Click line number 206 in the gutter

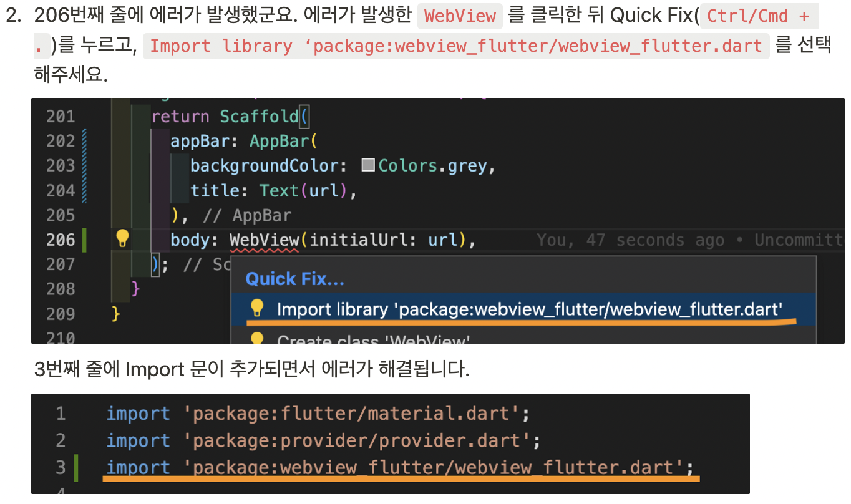[60, 240]
